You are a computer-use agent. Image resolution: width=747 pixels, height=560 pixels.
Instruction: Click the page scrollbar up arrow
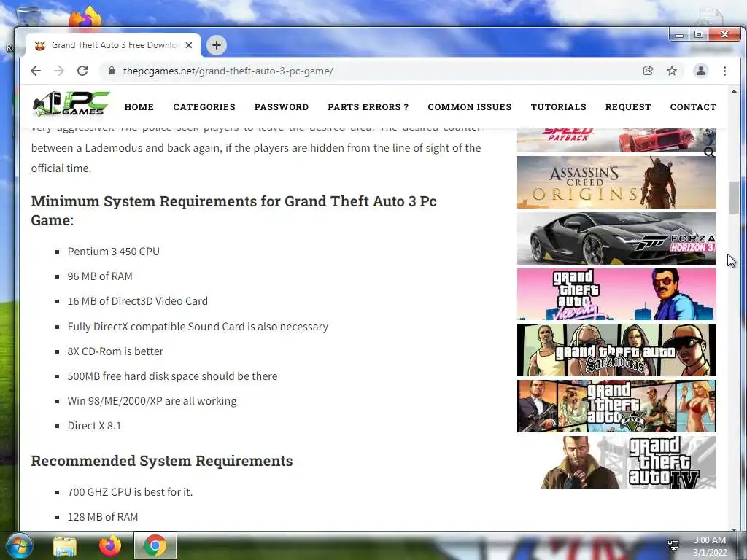coord(734,91)
